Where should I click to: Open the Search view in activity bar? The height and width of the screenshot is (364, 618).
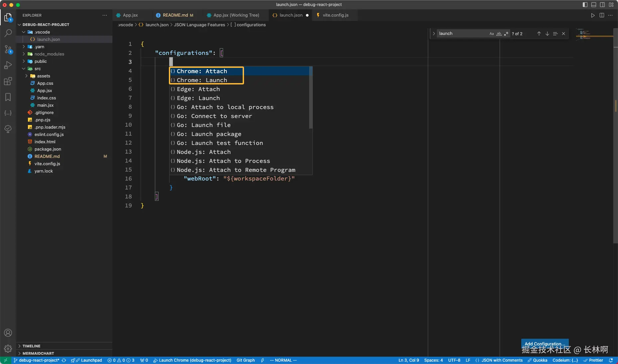pyautogui.click(x=8, y=33)
